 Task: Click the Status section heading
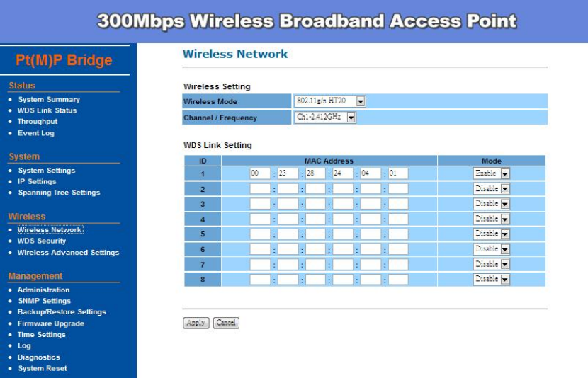[22, 86]
